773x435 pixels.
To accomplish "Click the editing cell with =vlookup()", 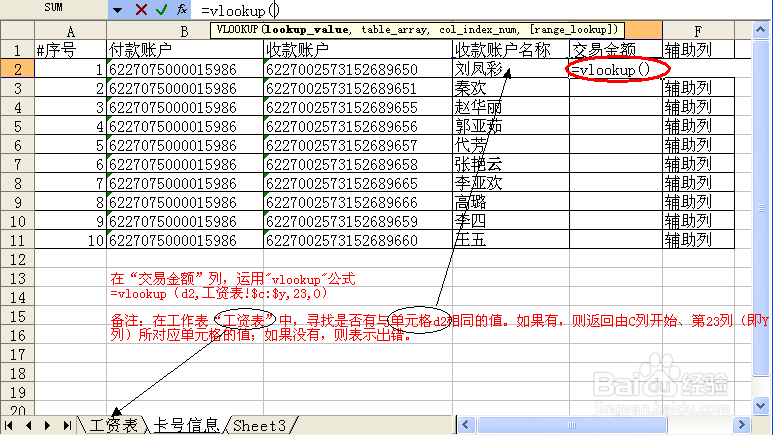I will click(616, 69).
